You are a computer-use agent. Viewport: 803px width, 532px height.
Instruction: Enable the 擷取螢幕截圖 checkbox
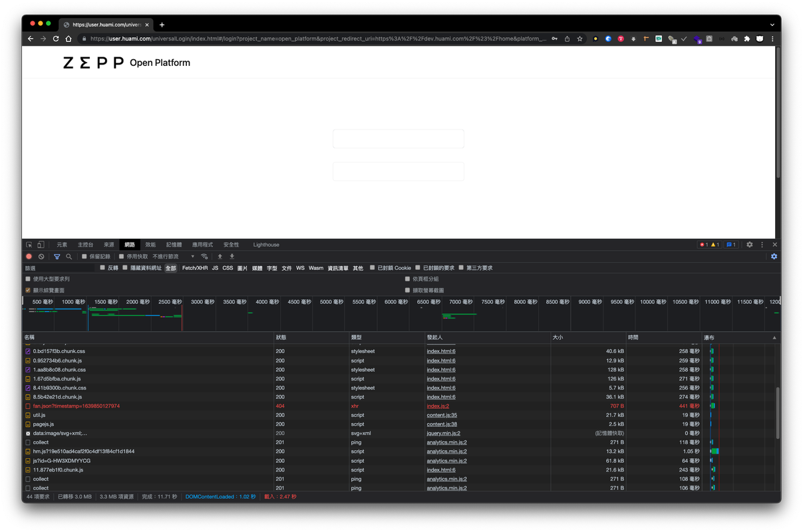point(407,291)
